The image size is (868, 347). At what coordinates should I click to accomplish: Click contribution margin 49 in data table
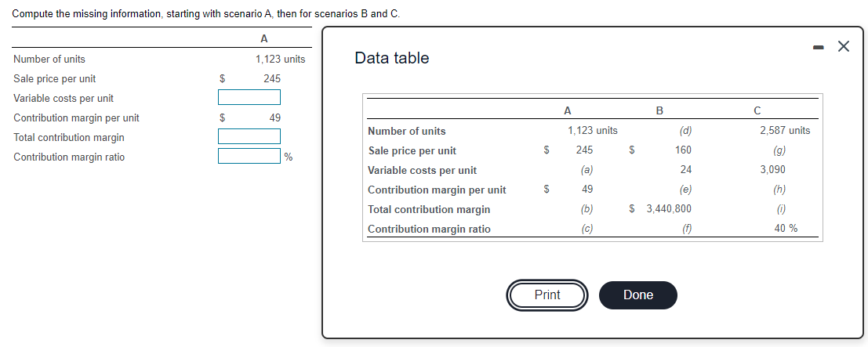[587, 190]
